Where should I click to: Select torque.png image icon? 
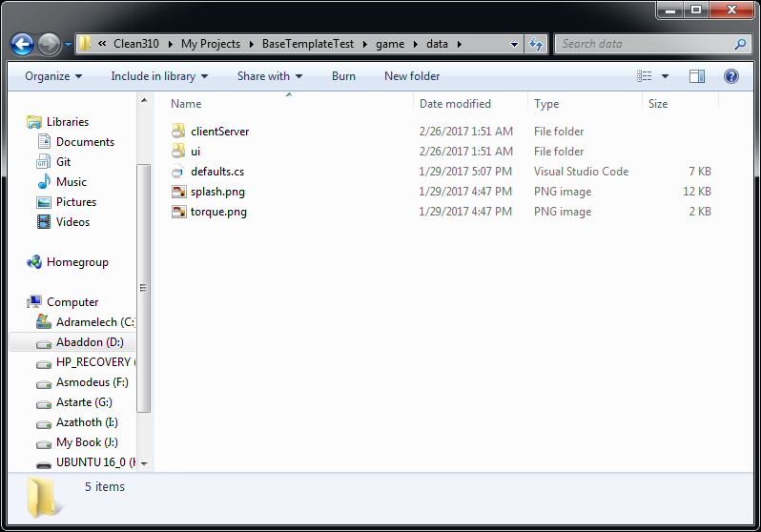point(178,211)
